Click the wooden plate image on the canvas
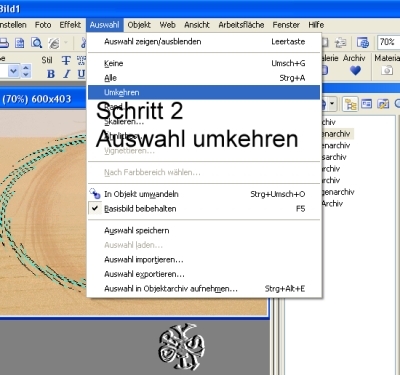This screenshot has width=400, height=375. [43, 213]
